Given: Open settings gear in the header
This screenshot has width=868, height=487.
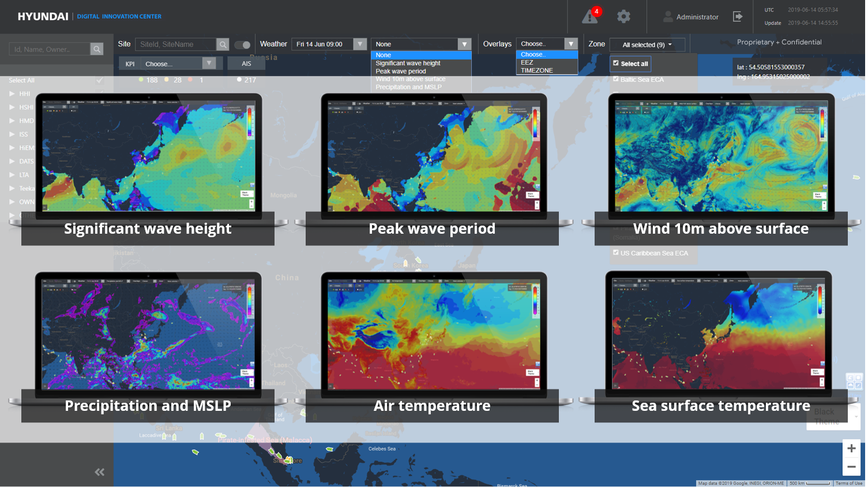Looking at the screenshot, I should tap(623, 17).
